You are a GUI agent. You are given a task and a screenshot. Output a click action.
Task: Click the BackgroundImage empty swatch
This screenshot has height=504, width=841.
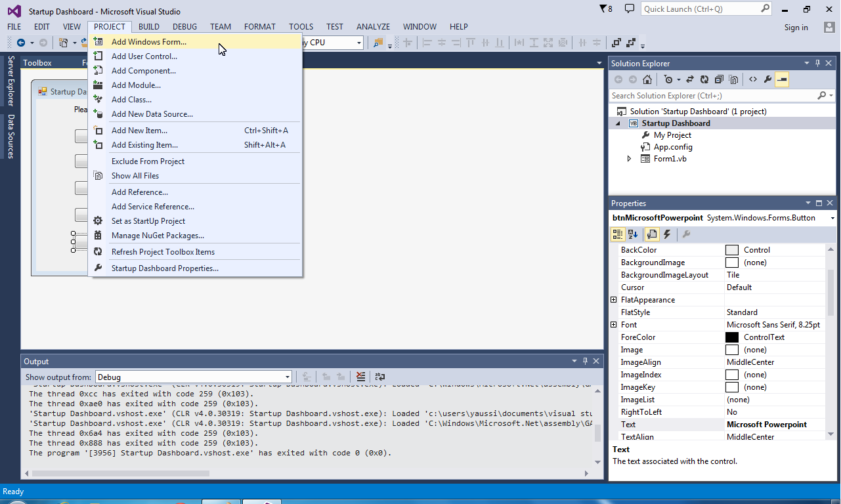(732, 262)
